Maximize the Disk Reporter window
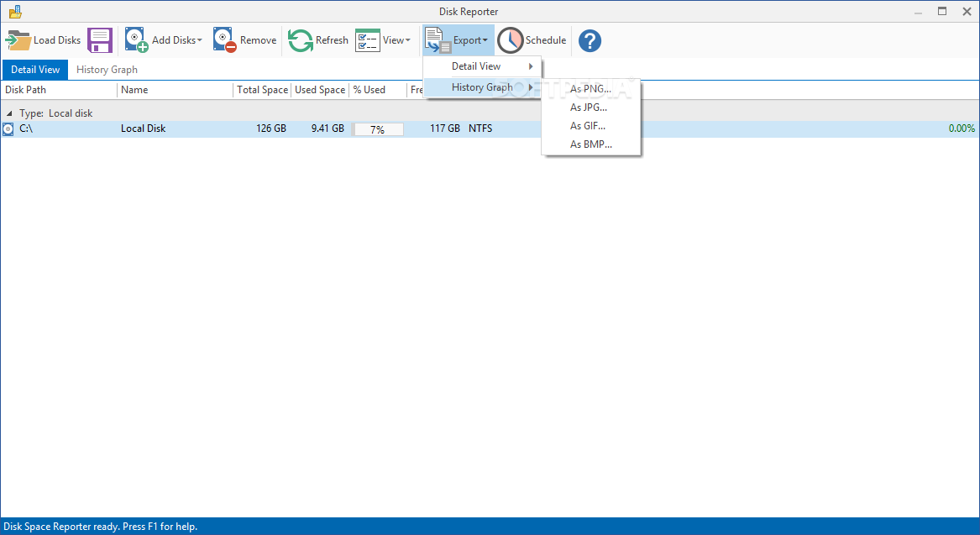This screenshot has width=980, height=535. (x=942, y=12)
